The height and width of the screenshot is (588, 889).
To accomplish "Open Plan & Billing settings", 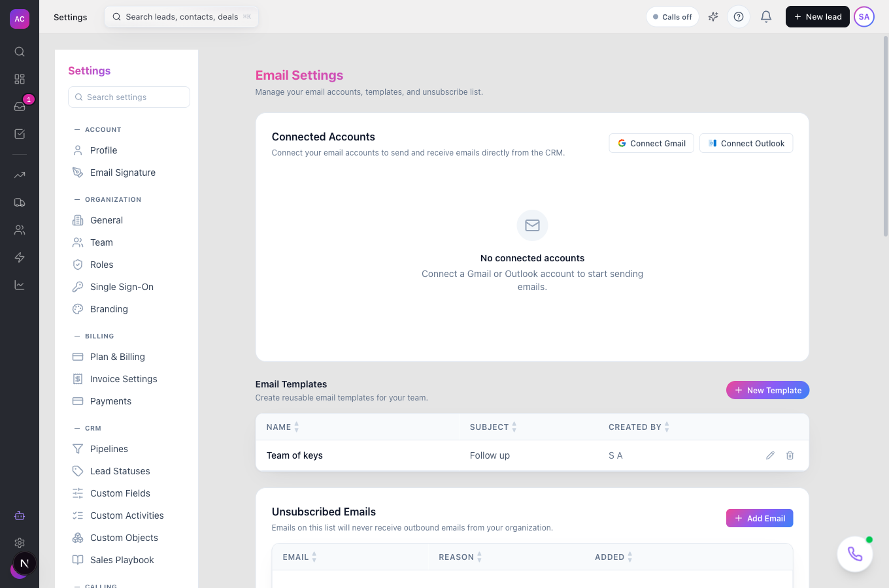I will [x=129, y=357].
